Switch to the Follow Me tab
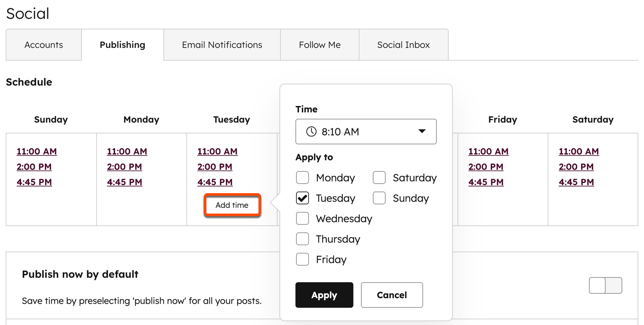Viewport: 644px width, 325px height. tap(319, 45)
